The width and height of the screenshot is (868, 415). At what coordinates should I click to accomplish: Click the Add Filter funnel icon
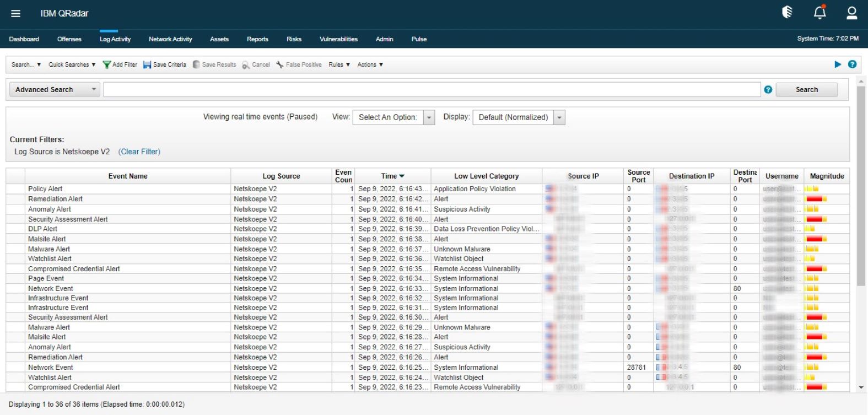pyautogui.click(x=107, y=64)
